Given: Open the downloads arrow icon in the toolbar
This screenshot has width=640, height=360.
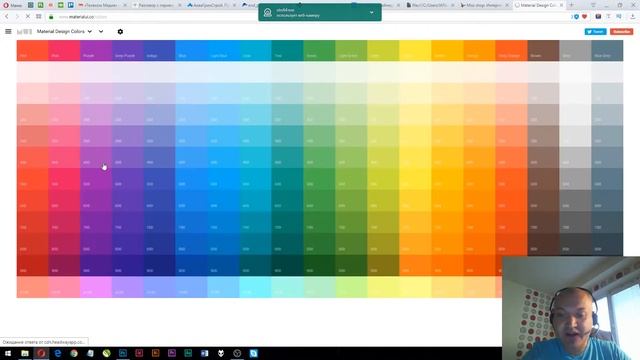Looking at the screenshot, I should point(633,17).
